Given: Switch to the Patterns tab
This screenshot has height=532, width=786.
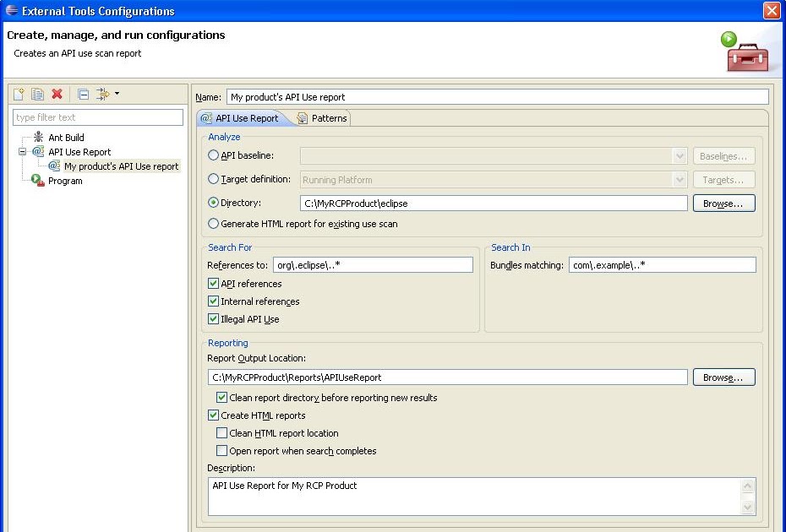Looking at the screenshot, I should pyautogui.click(x=328, y=118).
